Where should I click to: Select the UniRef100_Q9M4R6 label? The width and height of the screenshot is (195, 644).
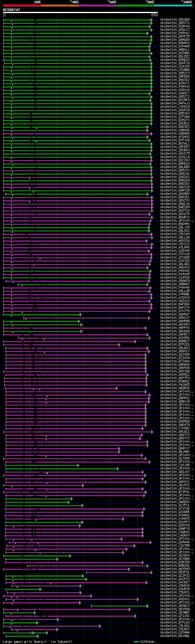coord(175,134)
